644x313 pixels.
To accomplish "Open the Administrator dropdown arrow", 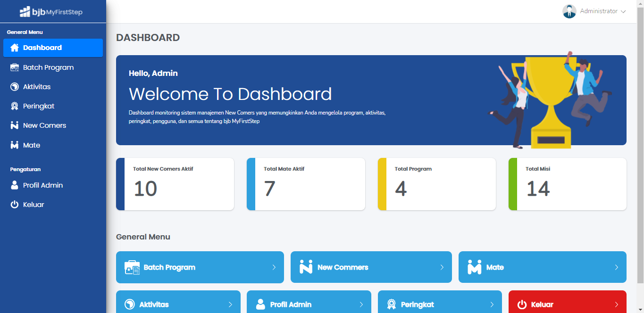I will tap(623, 11).
